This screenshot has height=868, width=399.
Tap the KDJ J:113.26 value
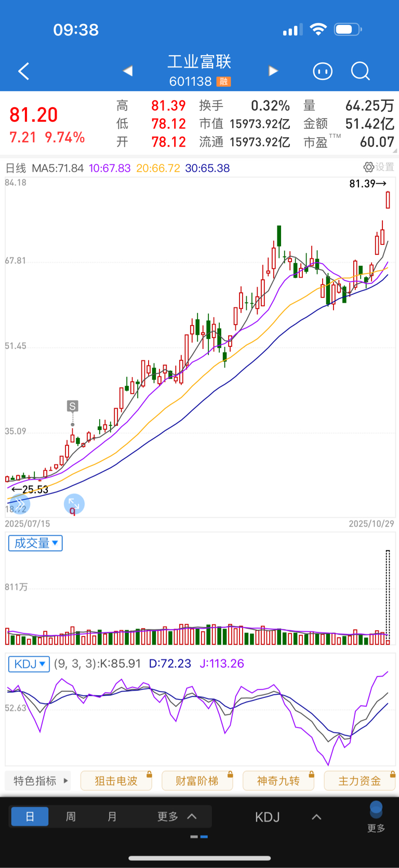pyautogui.click(x=222, y=664)
